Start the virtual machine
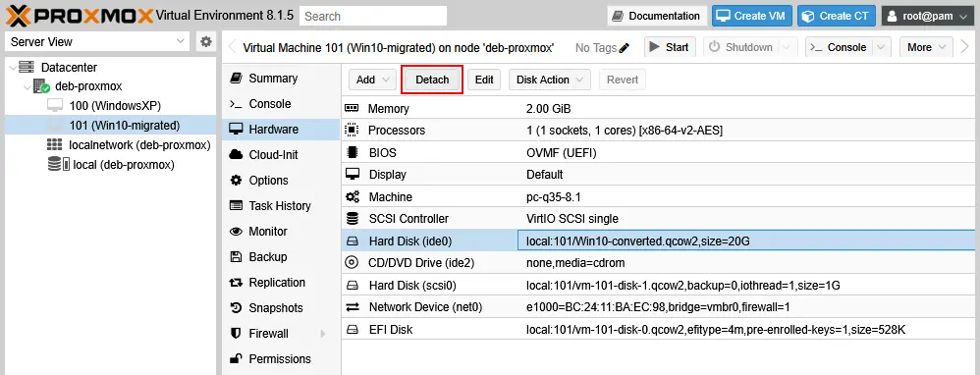980x375 pixels. (670, 47)
